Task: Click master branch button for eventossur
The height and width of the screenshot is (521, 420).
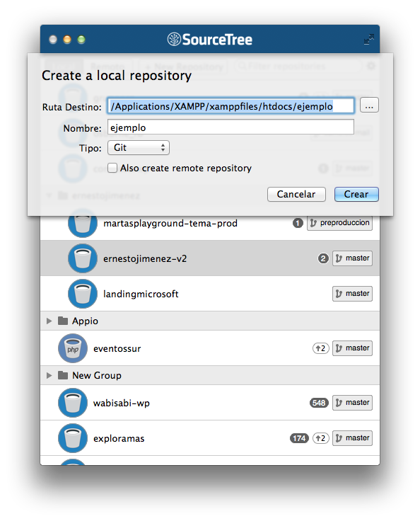Action: [352, 348]
